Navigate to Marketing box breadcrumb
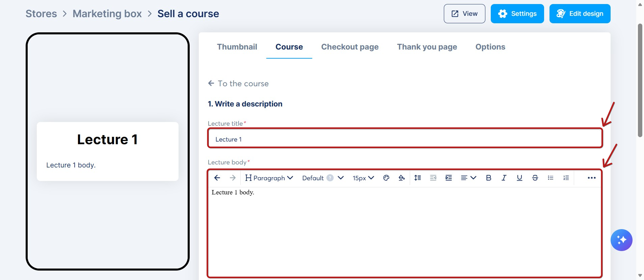This screenshot has height=280, width=644. click(107, 13)
